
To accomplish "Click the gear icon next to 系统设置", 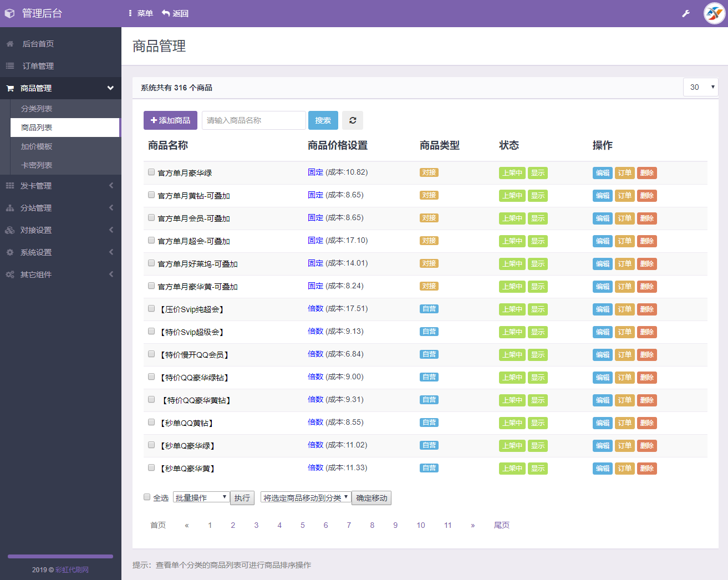I will pyautogui.click(x=10, y=252).
